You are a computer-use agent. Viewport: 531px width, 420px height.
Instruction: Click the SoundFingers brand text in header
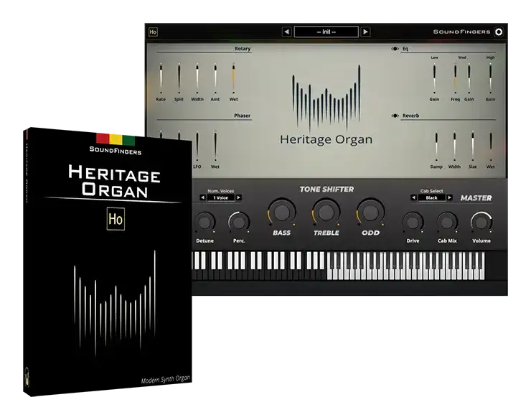(461, 32)
